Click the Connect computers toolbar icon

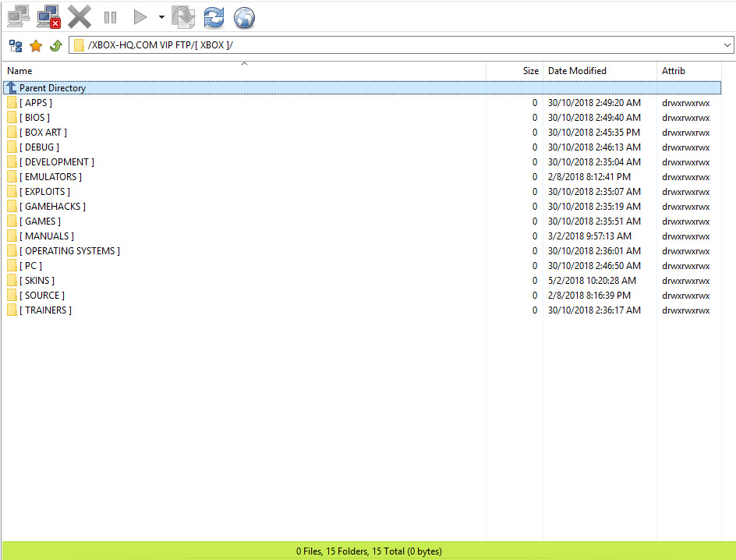click(19, 16)
